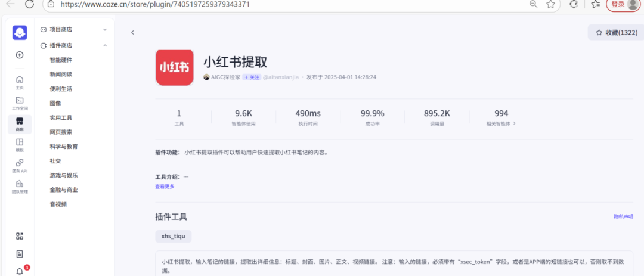Screen dimensions: 644x276
Task: Click the browser refresh icon
Action: [x=30, y=4]
